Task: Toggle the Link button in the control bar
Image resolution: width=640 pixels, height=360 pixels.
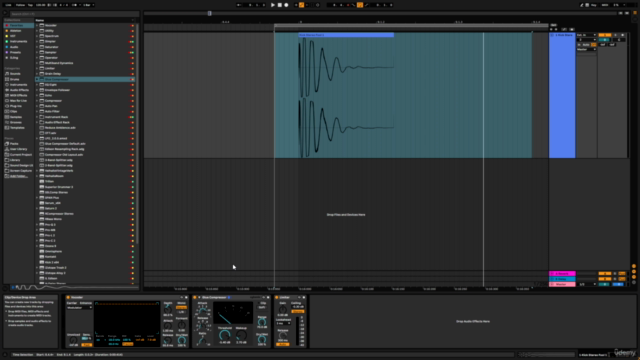Action: tap(8, 5)
